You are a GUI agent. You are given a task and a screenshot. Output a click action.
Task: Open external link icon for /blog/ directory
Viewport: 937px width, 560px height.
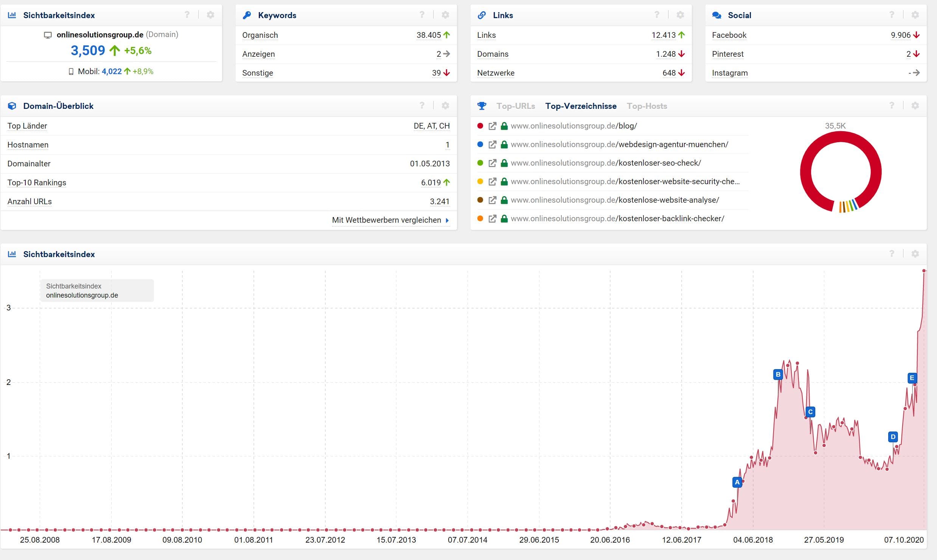(x=492, y=126)
